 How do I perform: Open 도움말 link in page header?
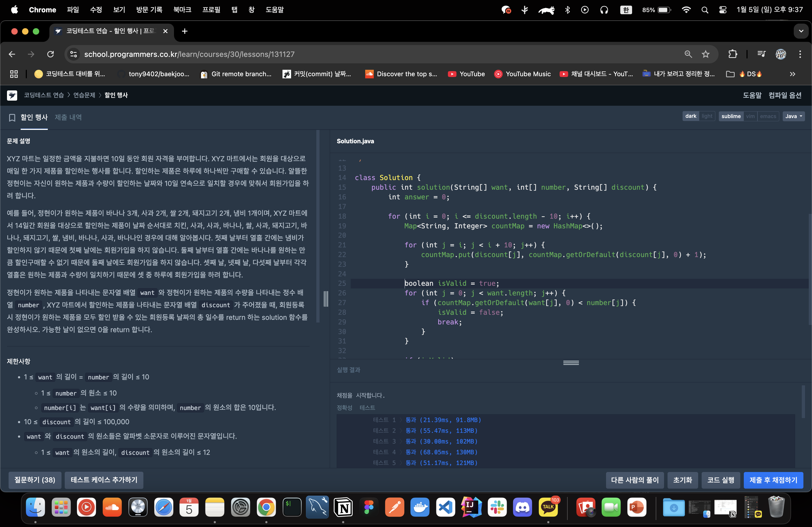pyautogui.click(x=752, y=95)
